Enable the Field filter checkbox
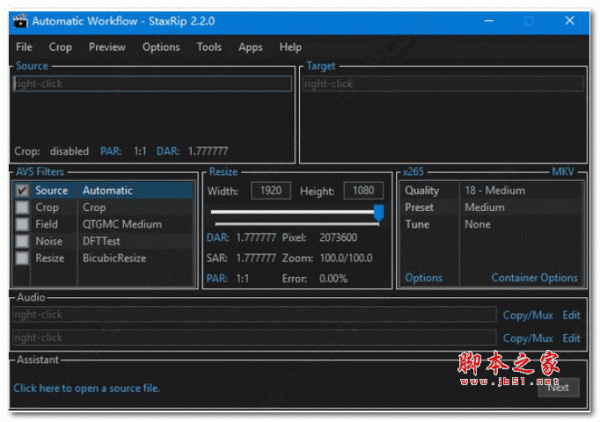 22,224
